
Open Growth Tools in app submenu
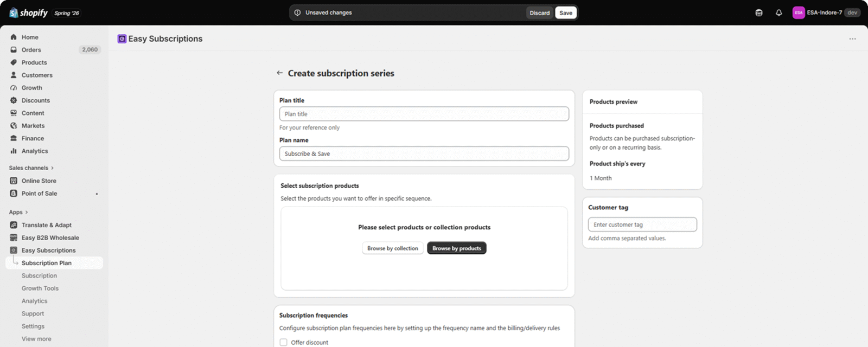tap(40, 288)
